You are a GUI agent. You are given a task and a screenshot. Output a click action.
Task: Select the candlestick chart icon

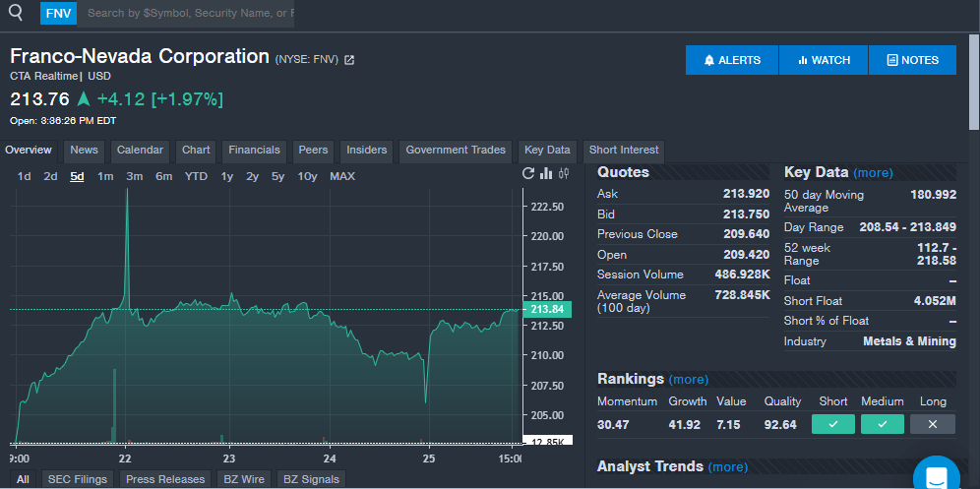click(x=564, y=174)
